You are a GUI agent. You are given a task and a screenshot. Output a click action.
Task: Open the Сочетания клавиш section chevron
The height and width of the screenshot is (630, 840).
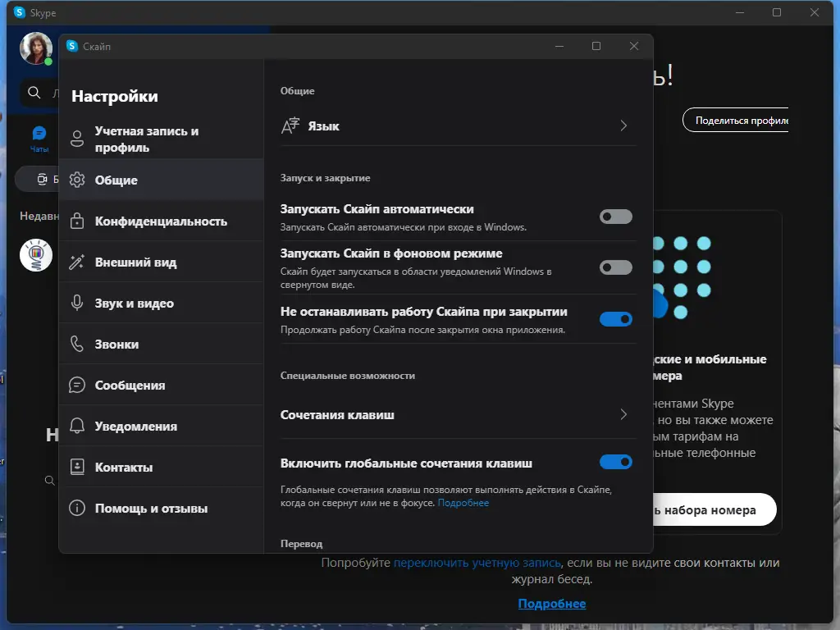tap(623, 415)
